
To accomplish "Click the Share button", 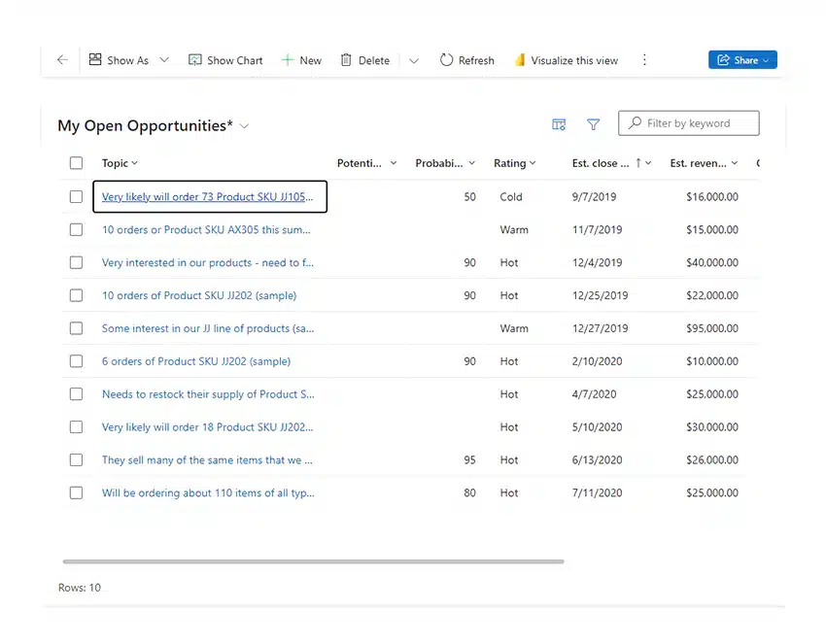I will coord(742,60).
